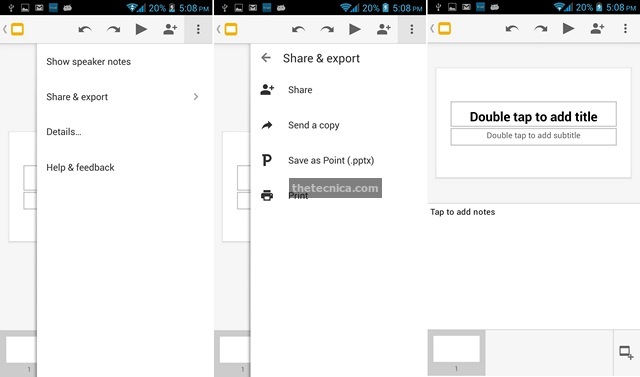Redo in the left phone screen
This screenshot has width=640, height=377.
click(x=113, y=29)
